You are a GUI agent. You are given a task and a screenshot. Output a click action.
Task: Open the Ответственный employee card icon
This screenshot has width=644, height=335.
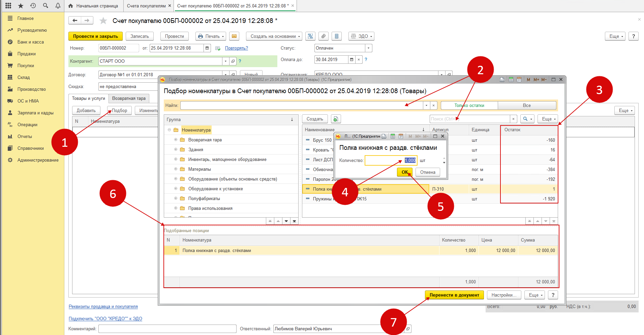tap(408, 329)
